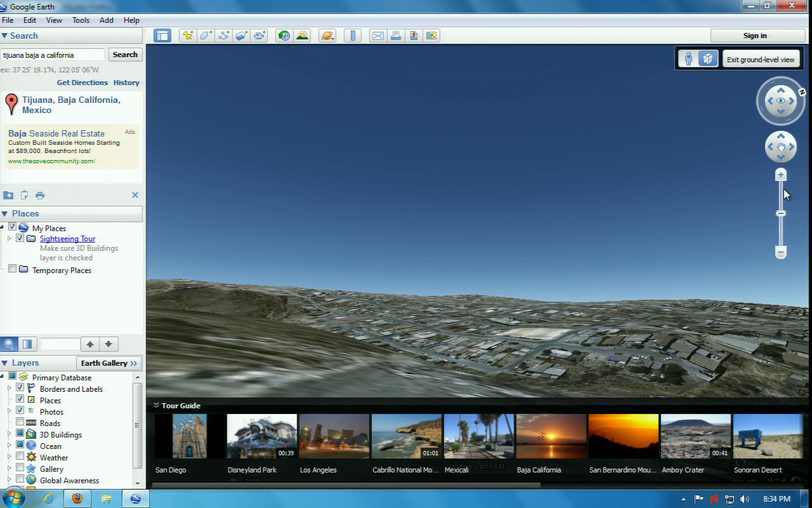The width and height of the screenshot is (812, 508).
Task: Click the Email envelope icon
Action: tap(378, 36)
